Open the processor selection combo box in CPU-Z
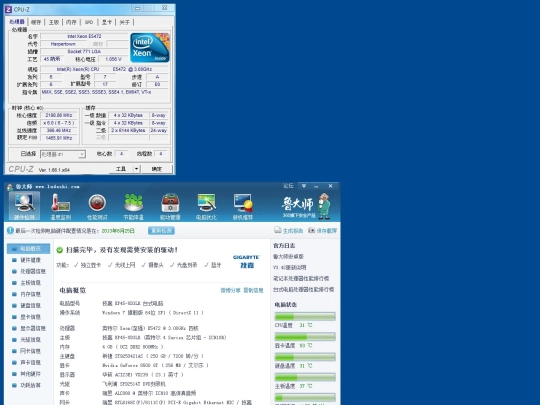 pos(63,154)
